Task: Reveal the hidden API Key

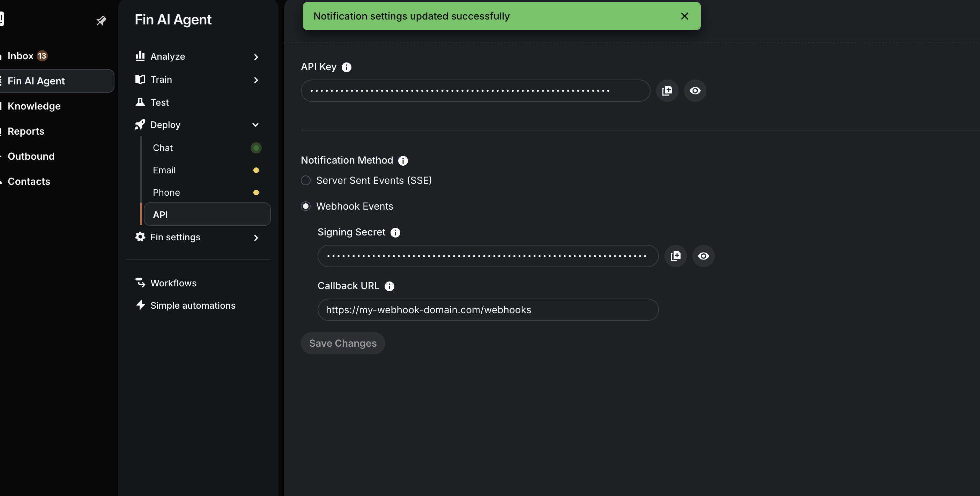Action: tap(695, 90)
